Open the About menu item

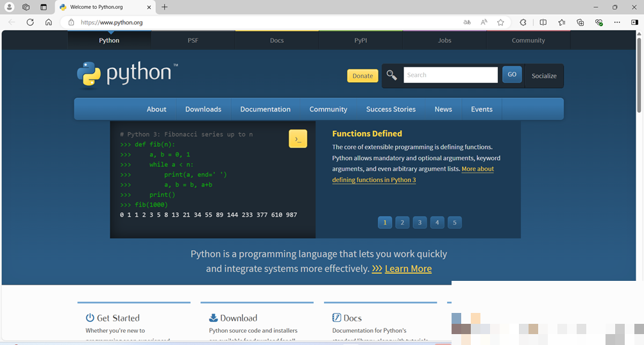pyautogui.click(x=157, y=109)
